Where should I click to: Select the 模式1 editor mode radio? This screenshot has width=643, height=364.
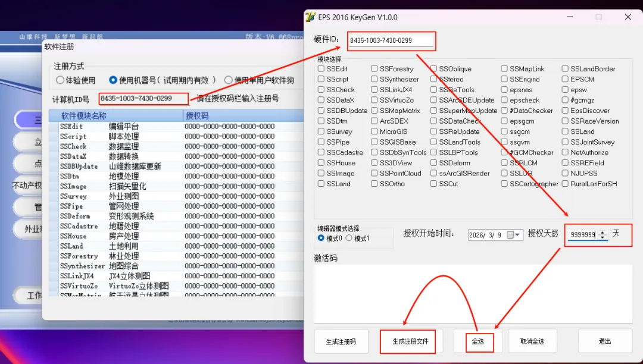[349, 238]
